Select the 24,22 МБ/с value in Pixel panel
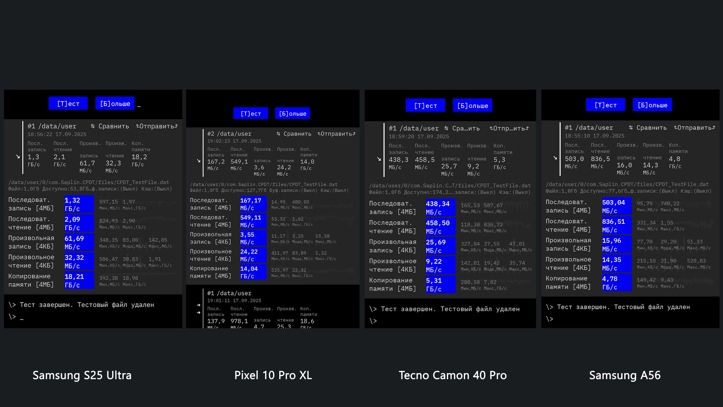The height and width of the screenshot is (407, 723). pyautogui.click(x=253, y=255)
